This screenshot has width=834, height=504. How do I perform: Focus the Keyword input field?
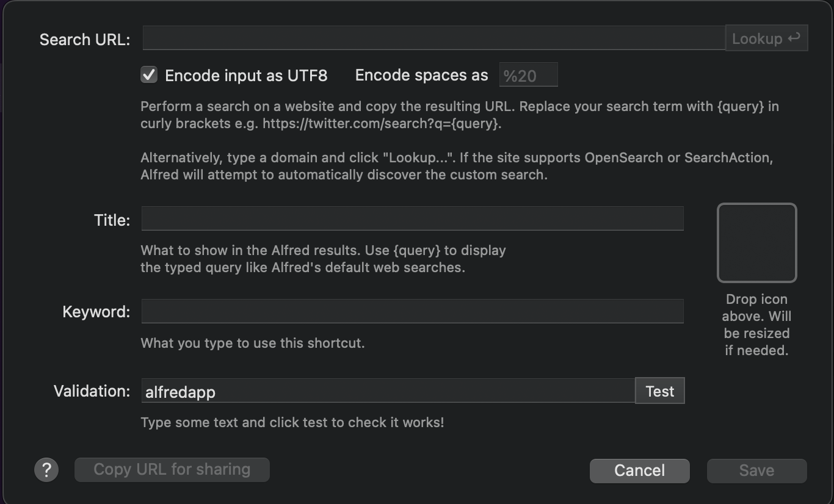[x=412, y=311]
